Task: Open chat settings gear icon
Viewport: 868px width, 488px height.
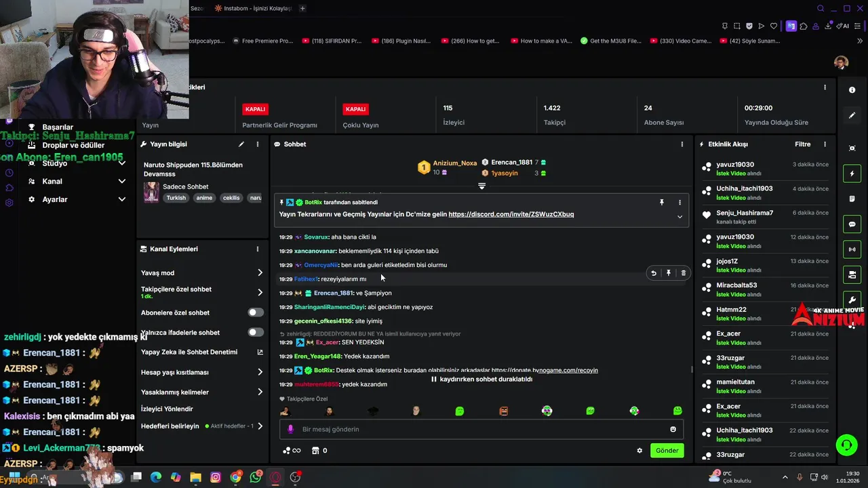Action: click(639, 451)
